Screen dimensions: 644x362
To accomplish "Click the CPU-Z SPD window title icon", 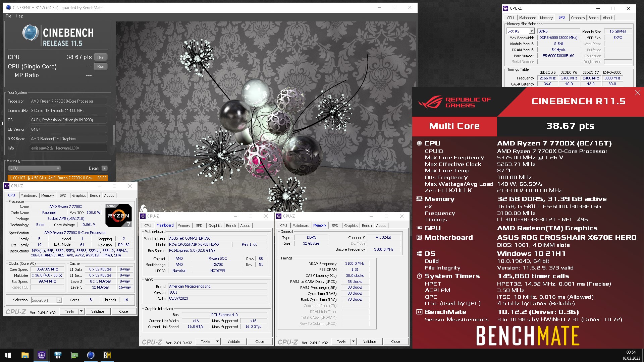I will [x=505, y=8].
